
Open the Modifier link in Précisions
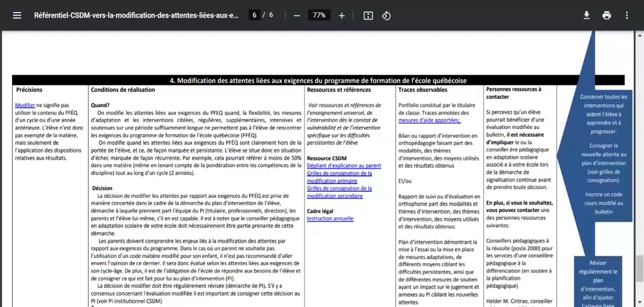[x=25, y=105]
